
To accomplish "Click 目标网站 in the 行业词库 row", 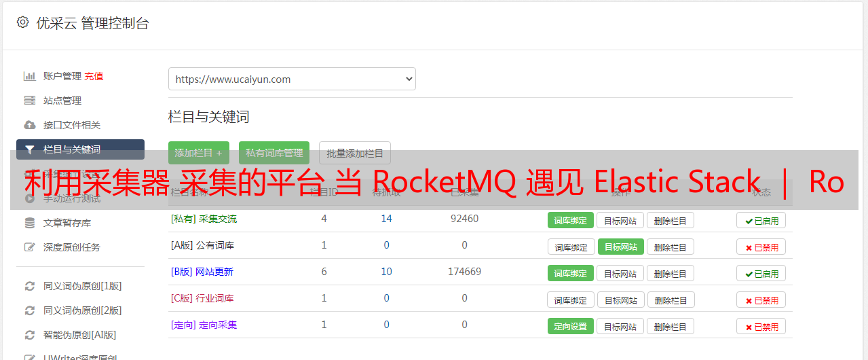I will click(x=622, y=300).
